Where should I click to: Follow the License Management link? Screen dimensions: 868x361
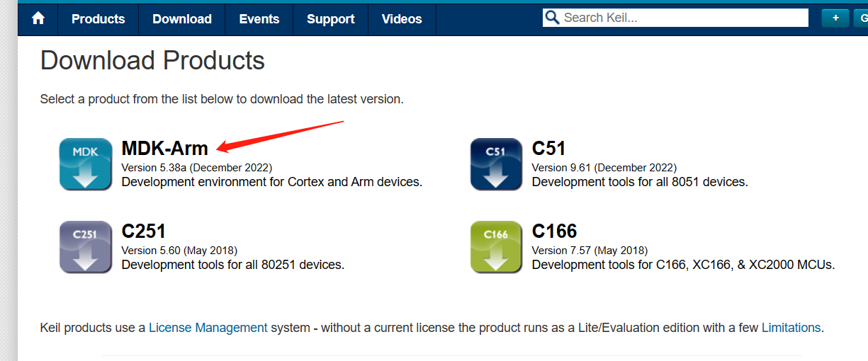[x=208, y=328]
